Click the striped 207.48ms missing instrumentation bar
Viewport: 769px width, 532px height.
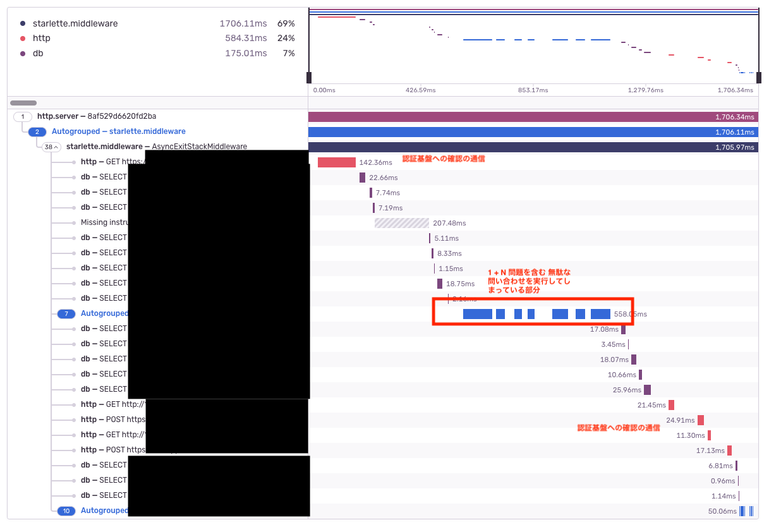[x=402, y=223]
